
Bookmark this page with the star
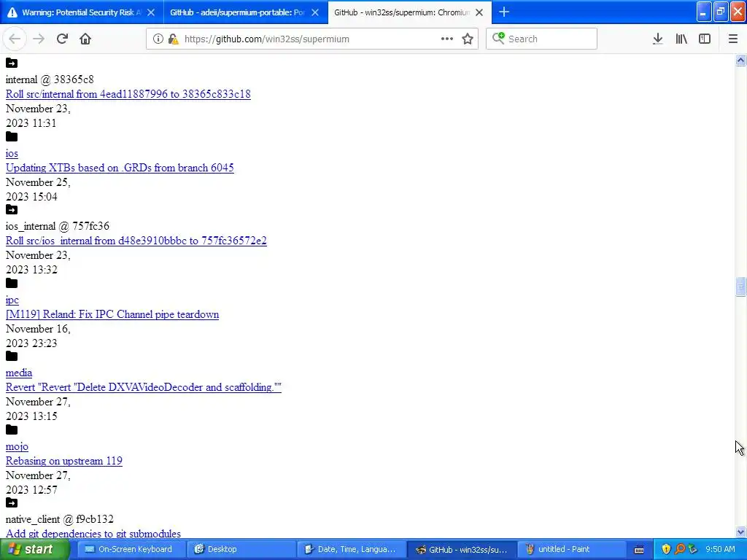click(468, 39)
